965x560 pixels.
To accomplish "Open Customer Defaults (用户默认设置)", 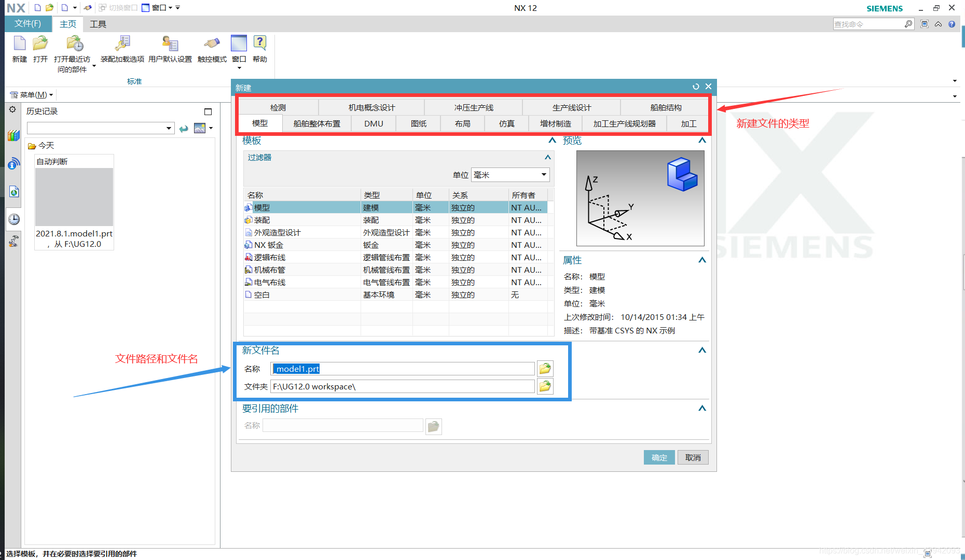I will (x=170, y=49).
